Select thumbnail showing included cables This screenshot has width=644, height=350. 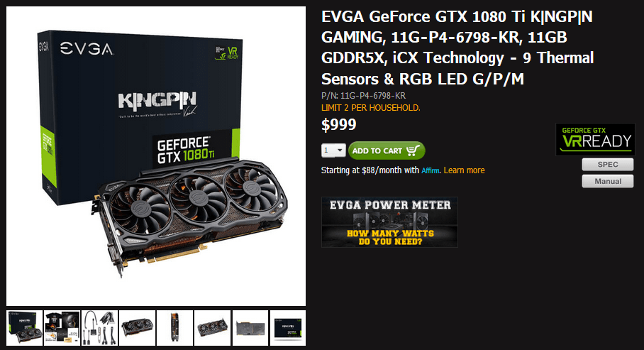100,328
